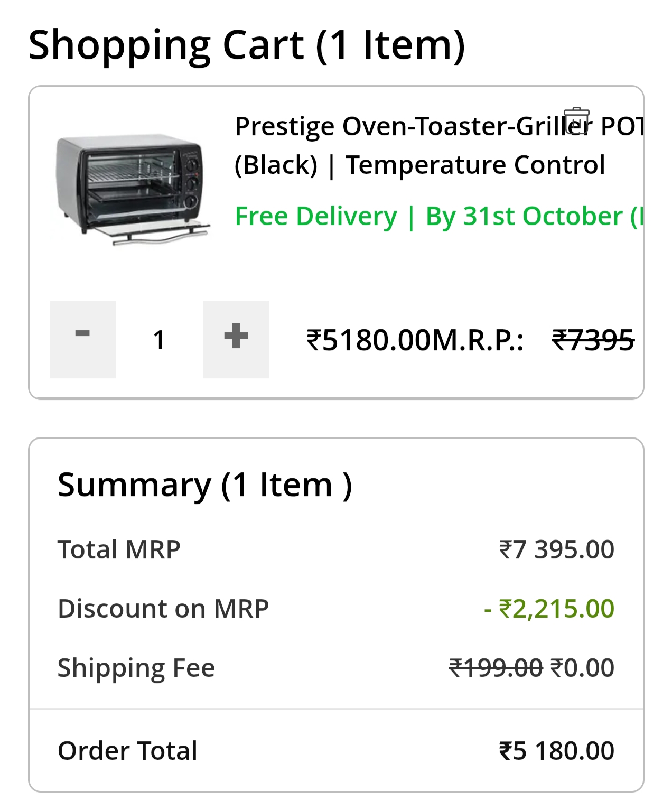
Task: Open the oven product thumbnail
Action: 132,189
